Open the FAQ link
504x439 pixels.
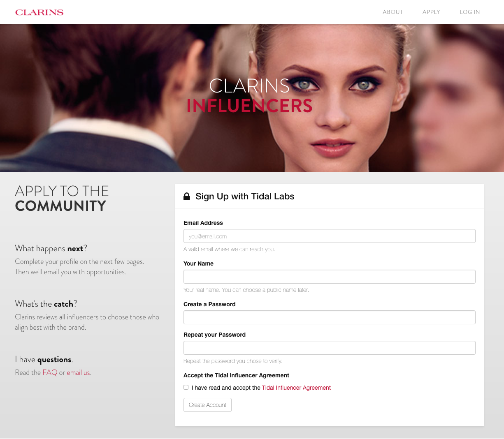coord(50,372)
